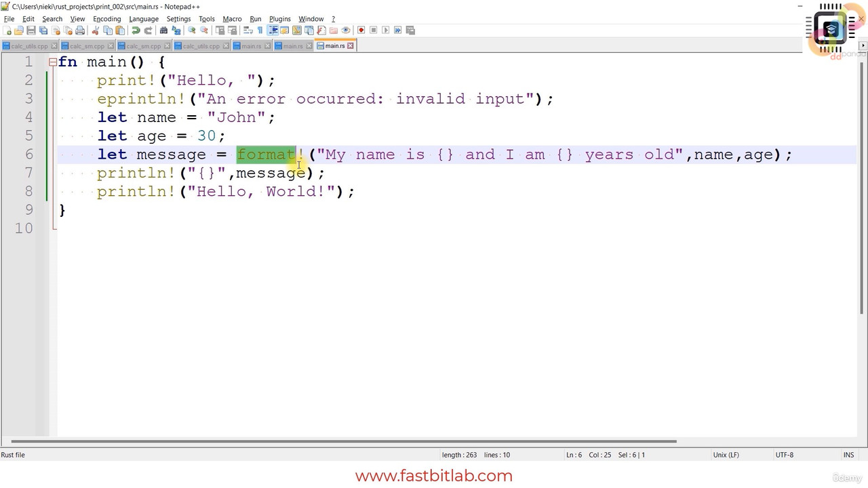The height and width of the screenshot is (488, 868).
Task: Zoom out using the toolbar magnifier
Action: pos(204,30)
